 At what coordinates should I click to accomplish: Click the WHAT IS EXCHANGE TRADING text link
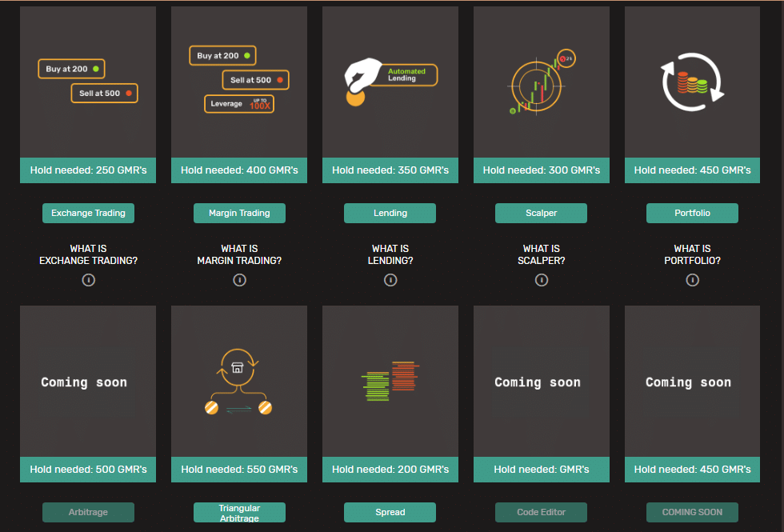pos(88,254)
